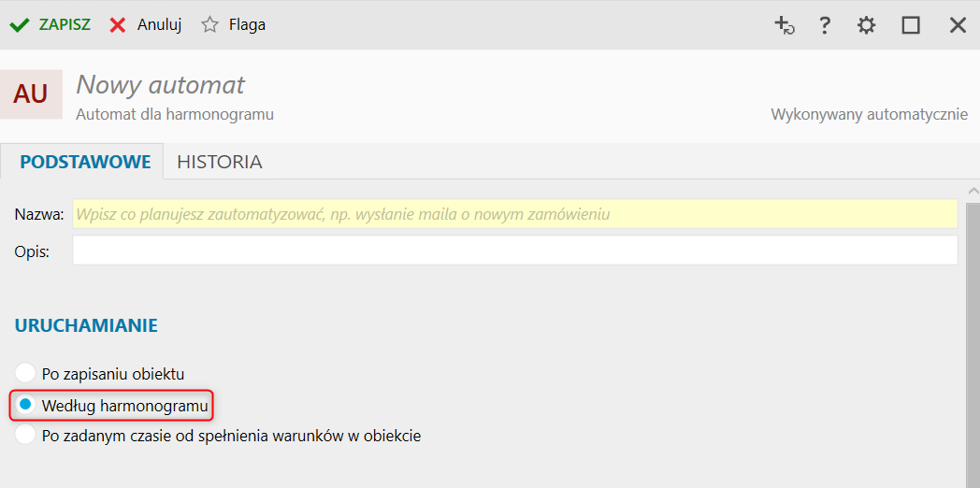Focus the Nazwa input field

tap(514, 214)
